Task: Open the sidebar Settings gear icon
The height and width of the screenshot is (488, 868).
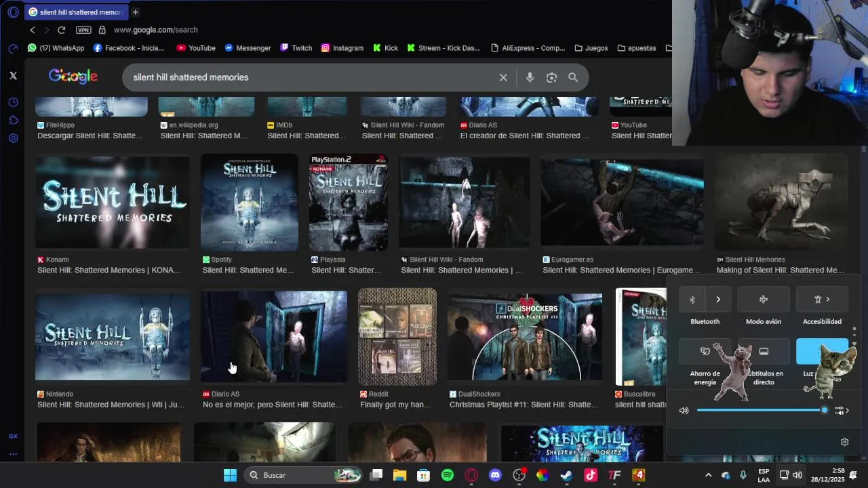Action: click(13, 138)
